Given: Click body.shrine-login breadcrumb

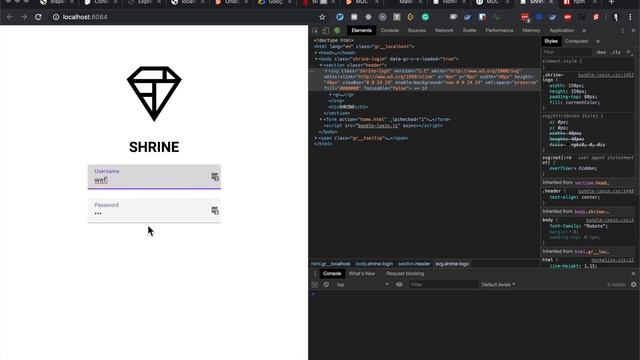Looking at the screenshot, I should point(374,264).
